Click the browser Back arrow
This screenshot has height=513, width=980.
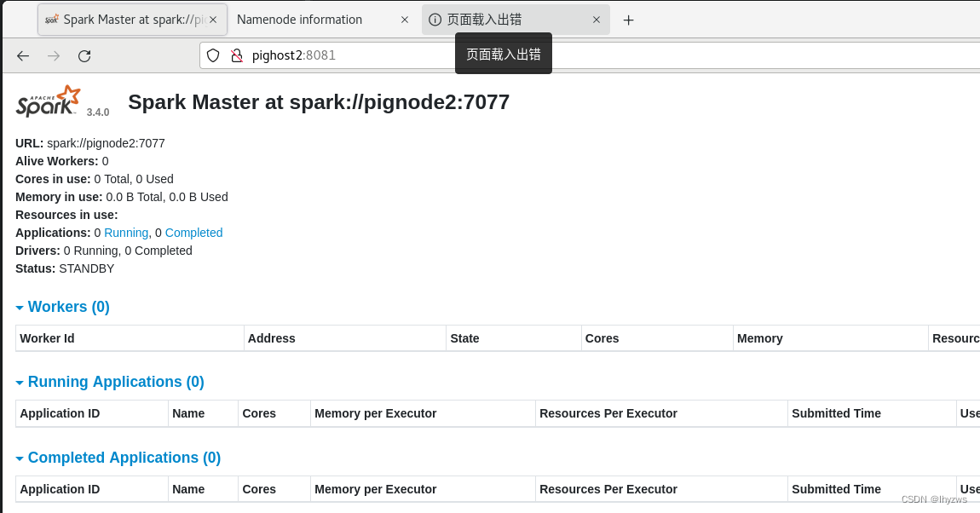23,55
